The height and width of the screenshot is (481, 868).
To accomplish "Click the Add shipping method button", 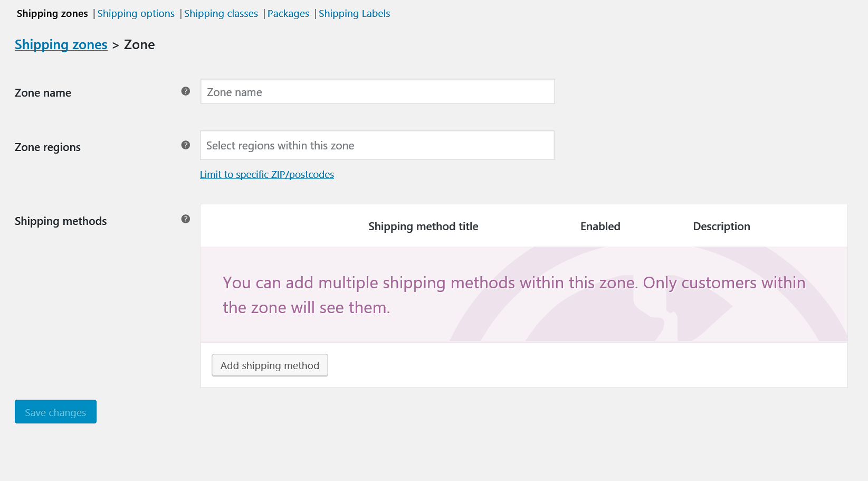I will tap(270, 365).
